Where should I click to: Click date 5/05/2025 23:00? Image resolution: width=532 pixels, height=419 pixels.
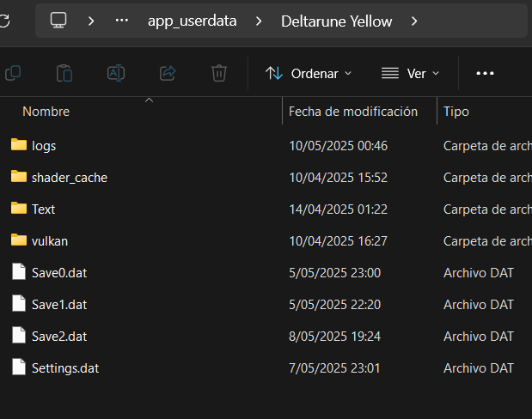pyautogui.click(x=335, y=273)
